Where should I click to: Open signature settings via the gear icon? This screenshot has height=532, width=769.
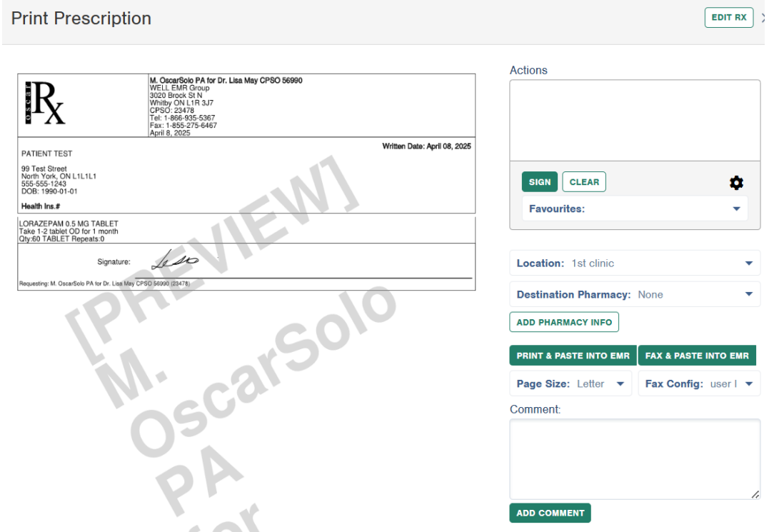pyautogui.click(x=735, y=183)
